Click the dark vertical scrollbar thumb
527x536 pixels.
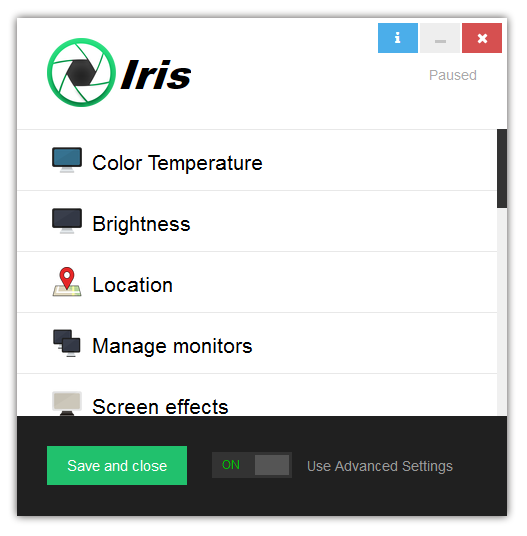[502, 169]
